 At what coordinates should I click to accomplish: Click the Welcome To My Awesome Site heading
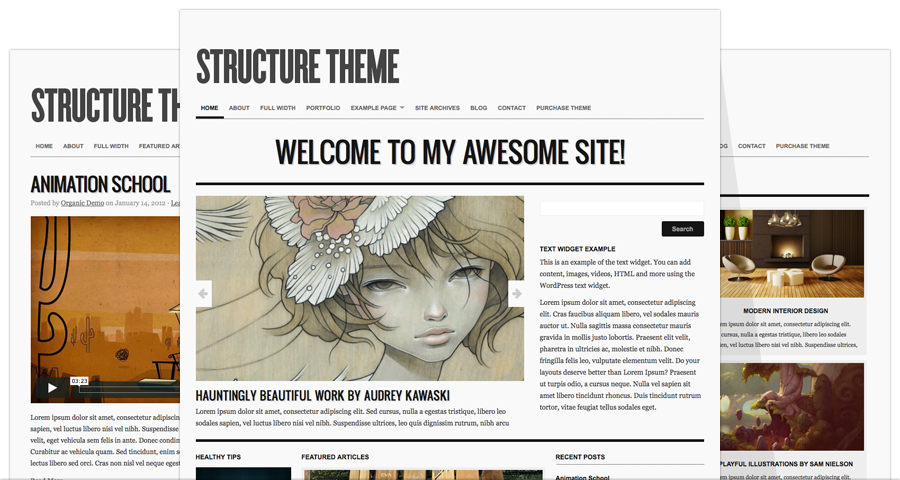click(x=450, y=152)
